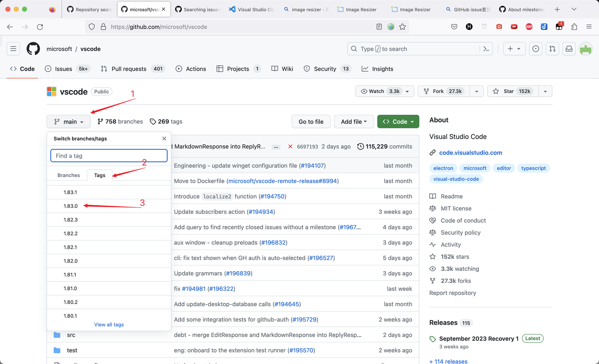Viewport: 599px width, 364px height.
Task: Open the Insights tab
Action: (377, 69)
